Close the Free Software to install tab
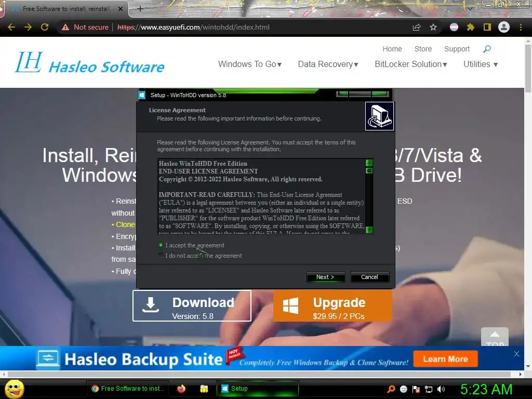The width and height of the screenshot is (532, 399). 121,9
